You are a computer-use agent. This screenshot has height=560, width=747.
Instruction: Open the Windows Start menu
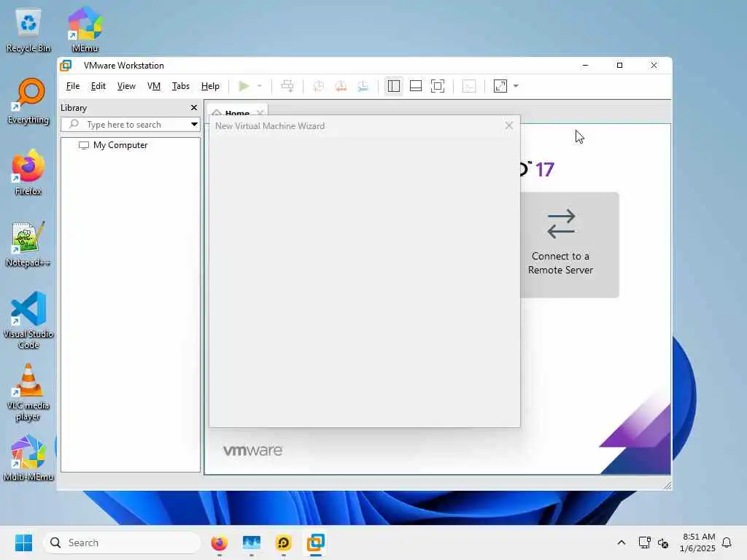click(x=23, y=542)
